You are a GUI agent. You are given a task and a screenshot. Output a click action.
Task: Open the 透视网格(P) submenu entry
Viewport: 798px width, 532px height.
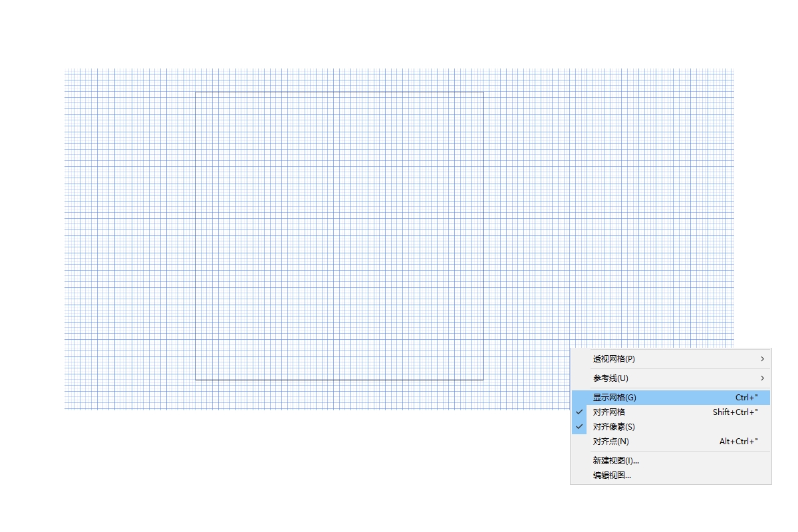(614, 359)
